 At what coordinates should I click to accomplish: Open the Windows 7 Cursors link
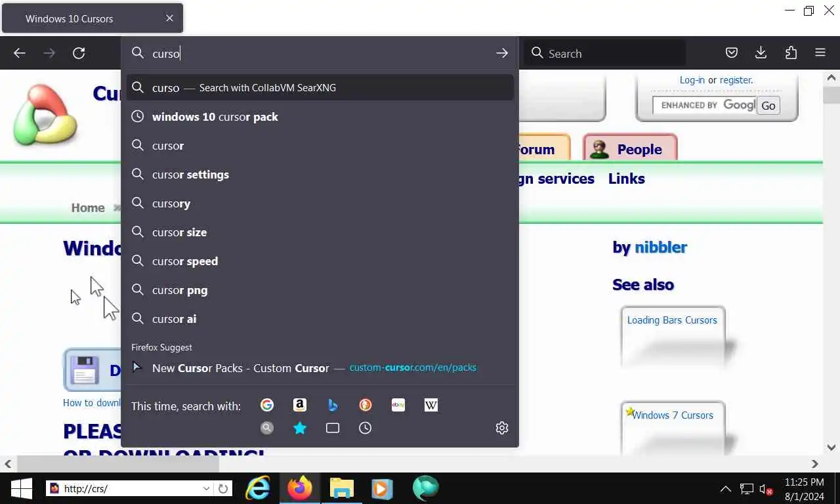tap(673, 415)
